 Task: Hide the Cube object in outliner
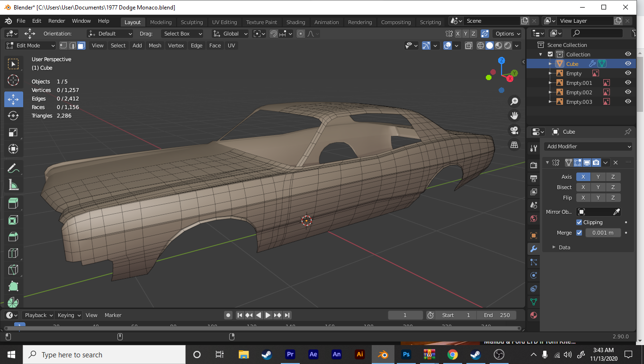tap(628, 64)
